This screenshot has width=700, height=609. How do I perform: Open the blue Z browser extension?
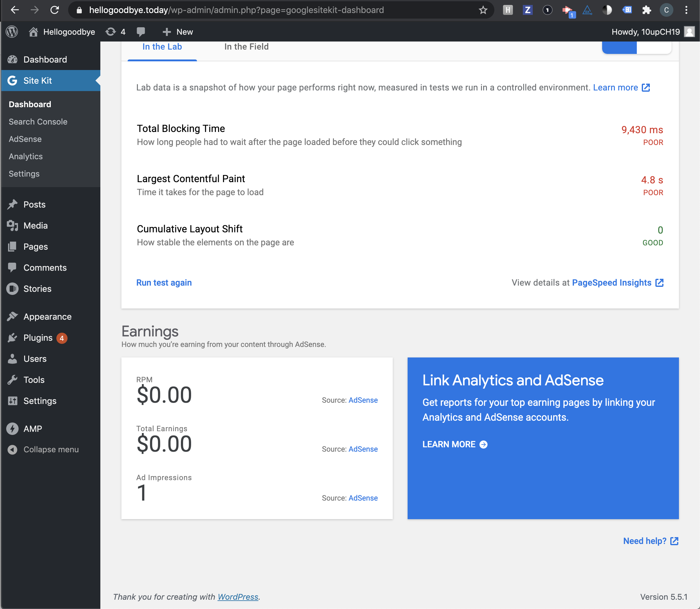[x=527, y=10]
